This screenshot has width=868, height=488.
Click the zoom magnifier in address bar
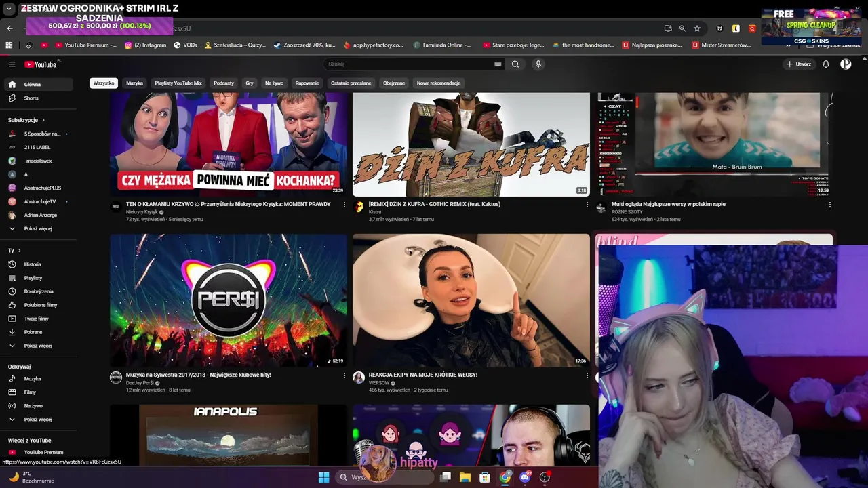pyautogui.click(x=682, y=28)
